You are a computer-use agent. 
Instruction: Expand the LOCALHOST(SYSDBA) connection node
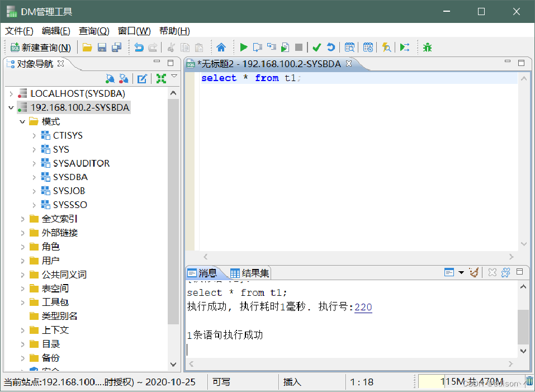(x=11, y=93)
